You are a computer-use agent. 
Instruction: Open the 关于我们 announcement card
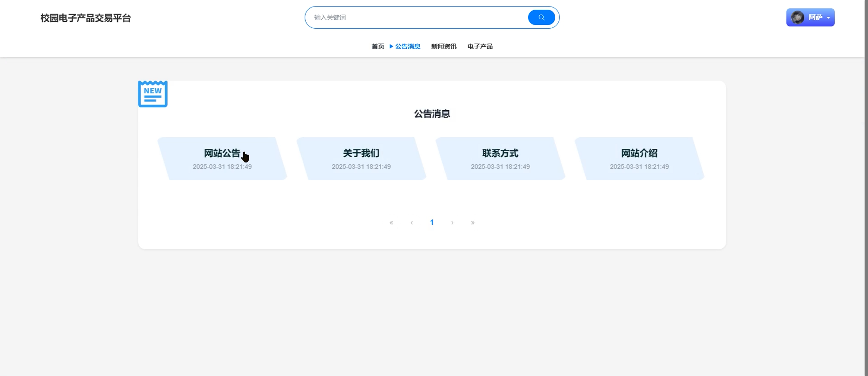[x=361, y=158]
